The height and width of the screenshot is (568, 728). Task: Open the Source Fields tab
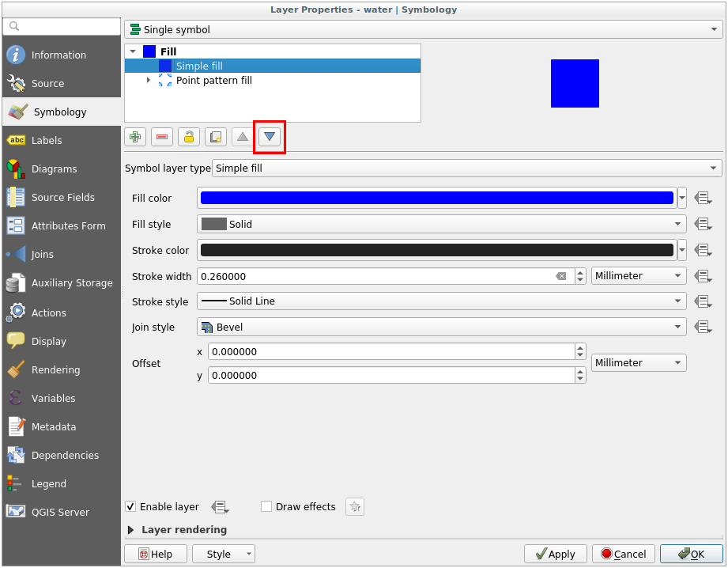click(62, 197)
